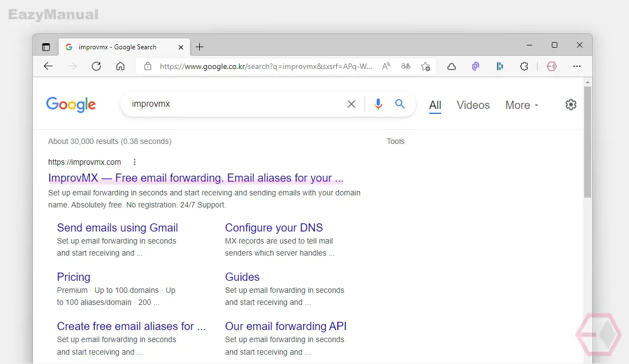Click inside the improvmx search field

pos(236,104)
